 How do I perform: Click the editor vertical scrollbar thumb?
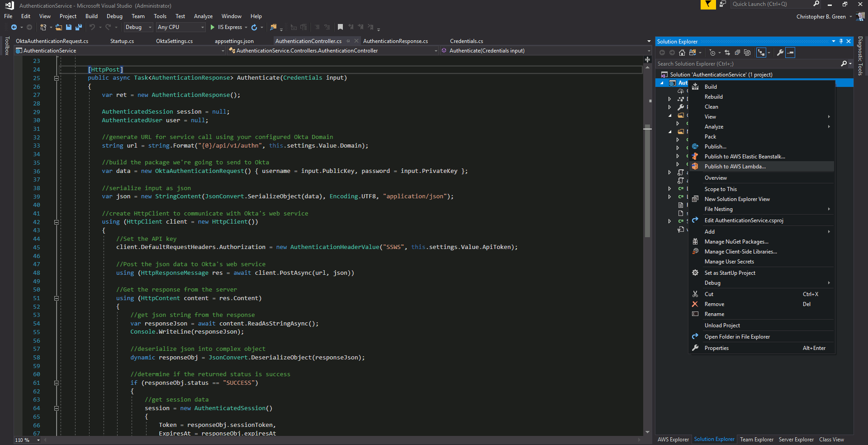(647, 181)
